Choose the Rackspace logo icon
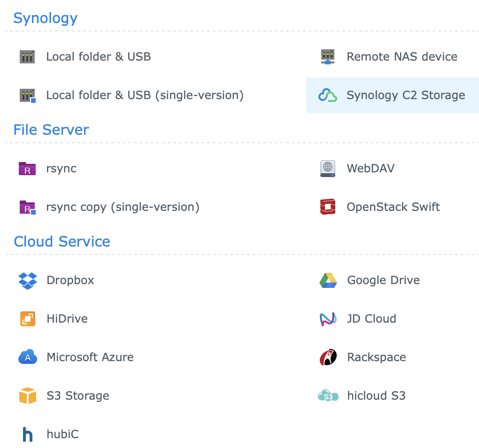479x448 pixels. click(x=328, y=357)
